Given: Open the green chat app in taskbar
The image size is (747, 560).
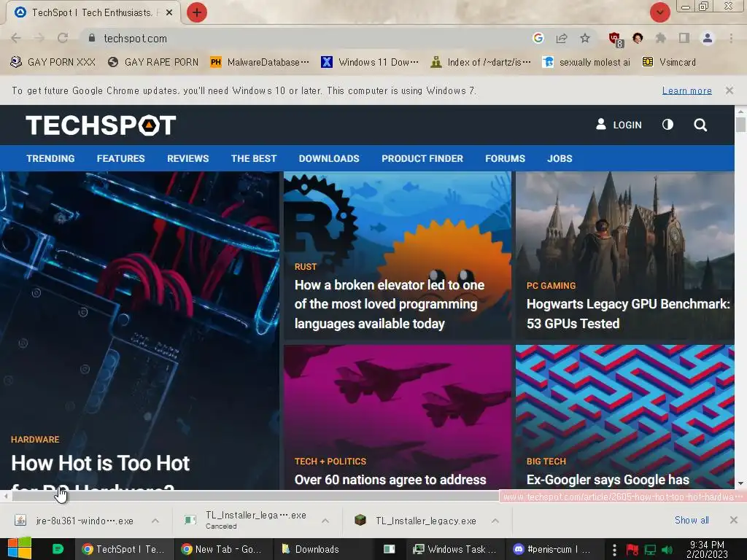Looking at the screenshot, I should click(58, 549).
